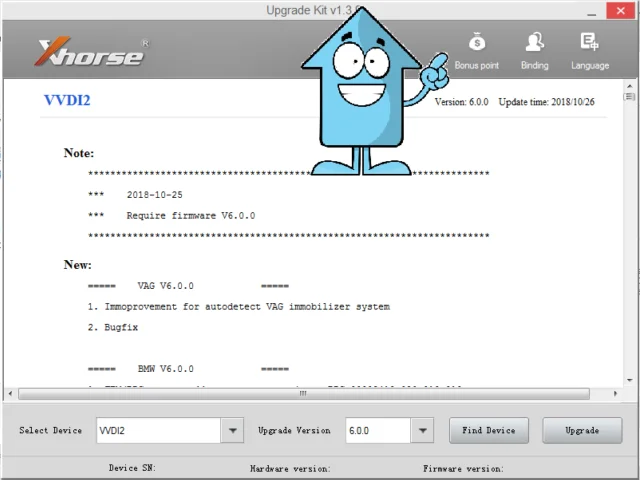The height and width of the screenshot is (480, 640).
Task: Click the VVDI2 heading in release notes
Action: (67, 100)
